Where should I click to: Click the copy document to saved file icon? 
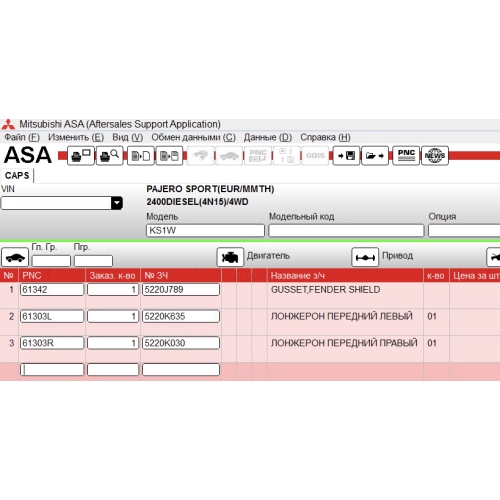click(169, 156)
